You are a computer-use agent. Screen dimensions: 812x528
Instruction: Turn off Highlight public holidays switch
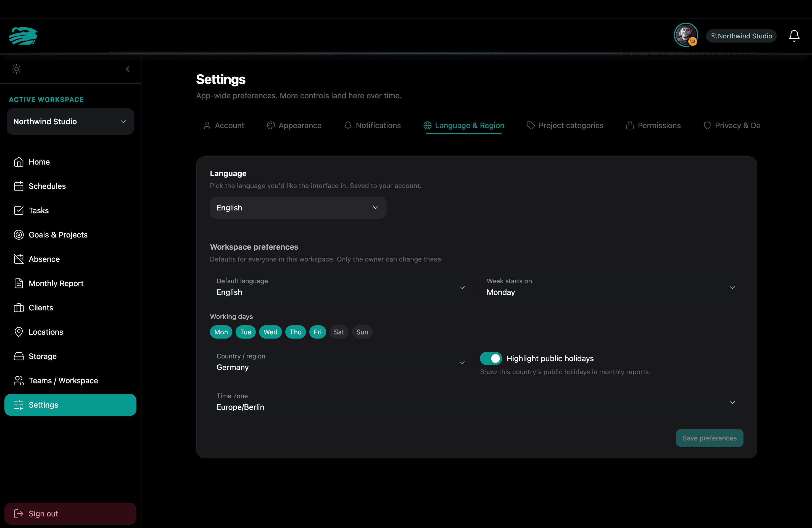click(x=491, y=358)
